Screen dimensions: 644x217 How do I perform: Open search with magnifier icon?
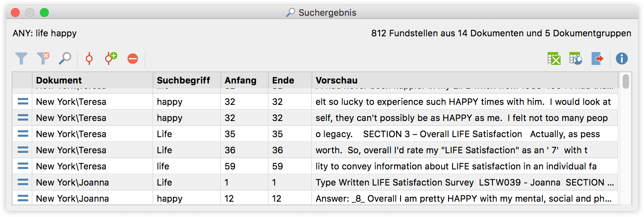pos(65,58)
